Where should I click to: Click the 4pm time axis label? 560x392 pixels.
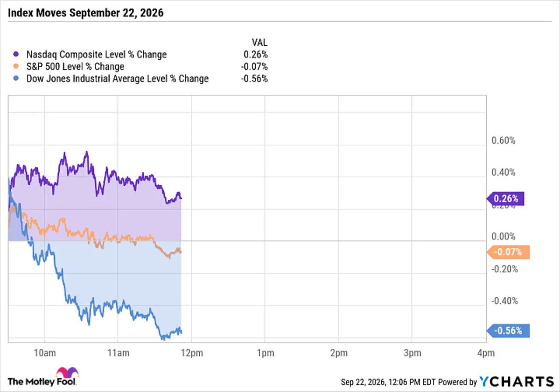click(485, 353)
